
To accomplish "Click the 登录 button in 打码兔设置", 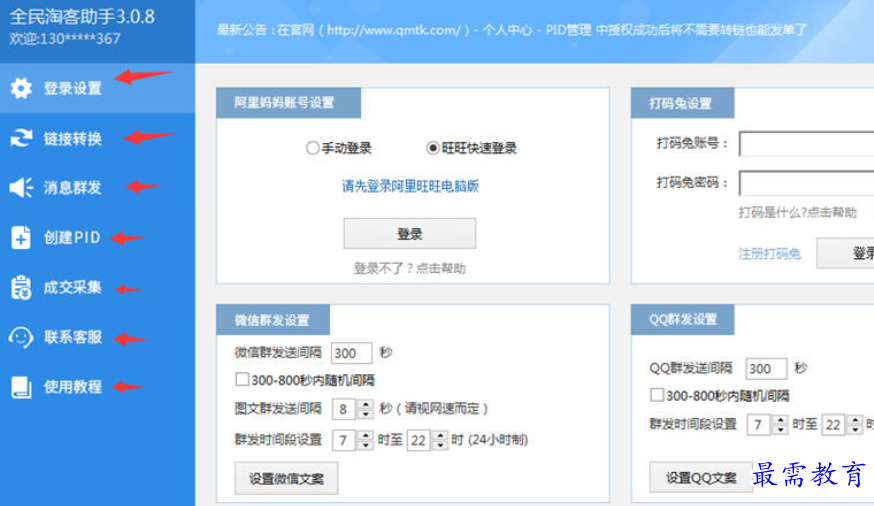I will pyautogui.click(x=846, y=254).
